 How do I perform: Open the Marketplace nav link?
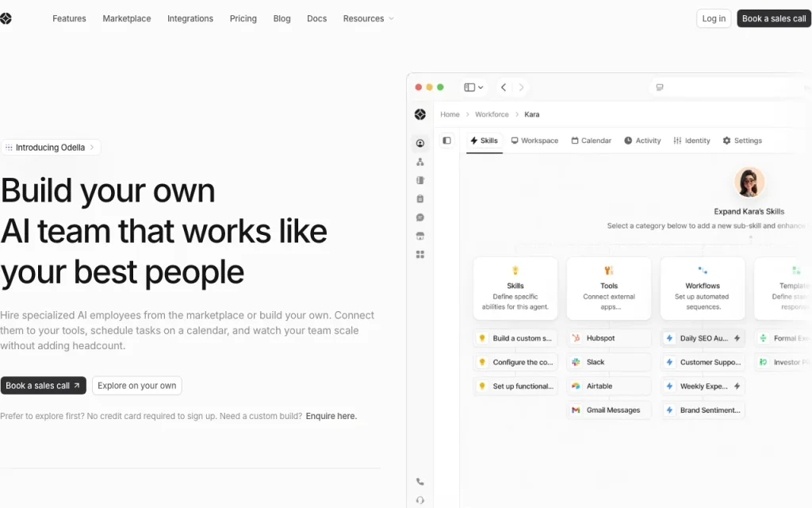127,19
